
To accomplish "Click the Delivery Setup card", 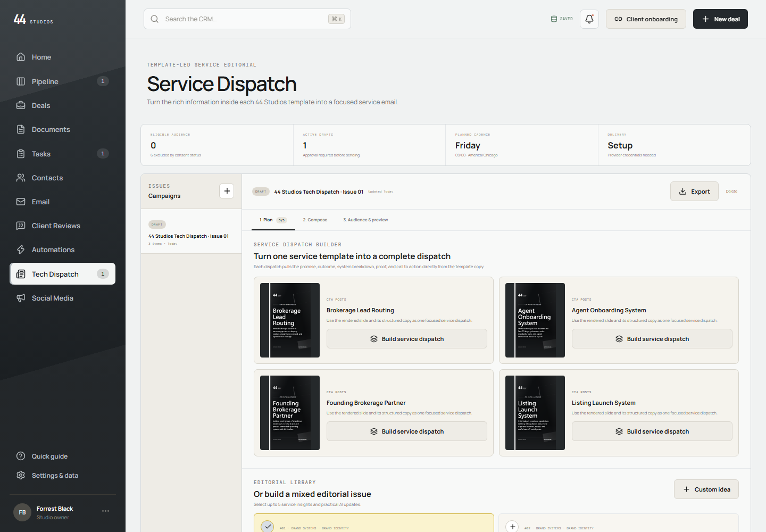I will 674,145.
